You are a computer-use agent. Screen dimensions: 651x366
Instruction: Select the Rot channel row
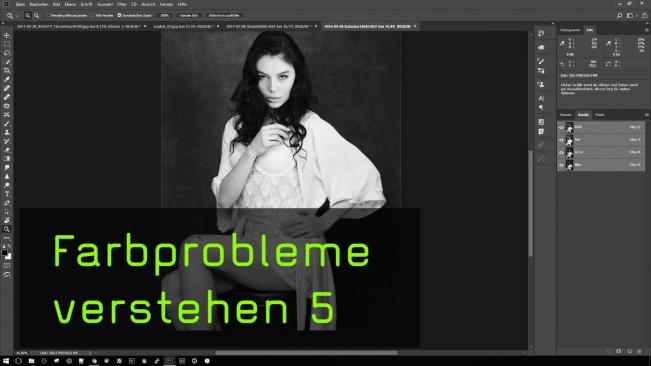[601, 140]
